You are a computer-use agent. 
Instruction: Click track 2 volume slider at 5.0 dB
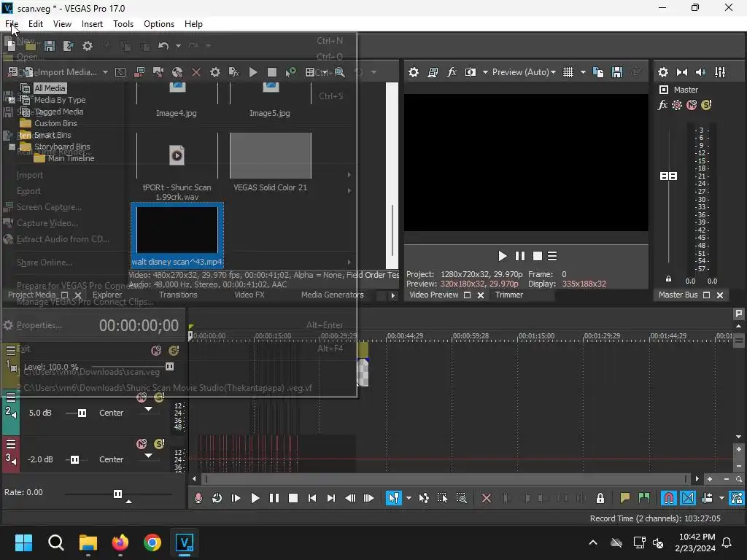click(82, 413)
